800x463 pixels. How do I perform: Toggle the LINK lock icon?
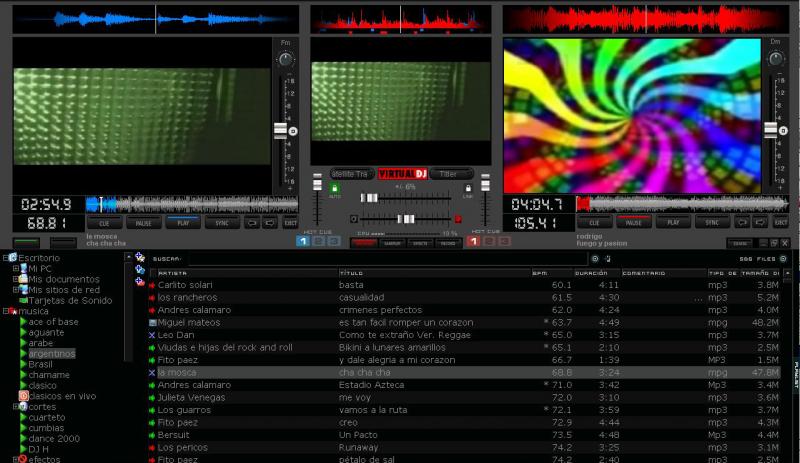(x=468, y=189)
